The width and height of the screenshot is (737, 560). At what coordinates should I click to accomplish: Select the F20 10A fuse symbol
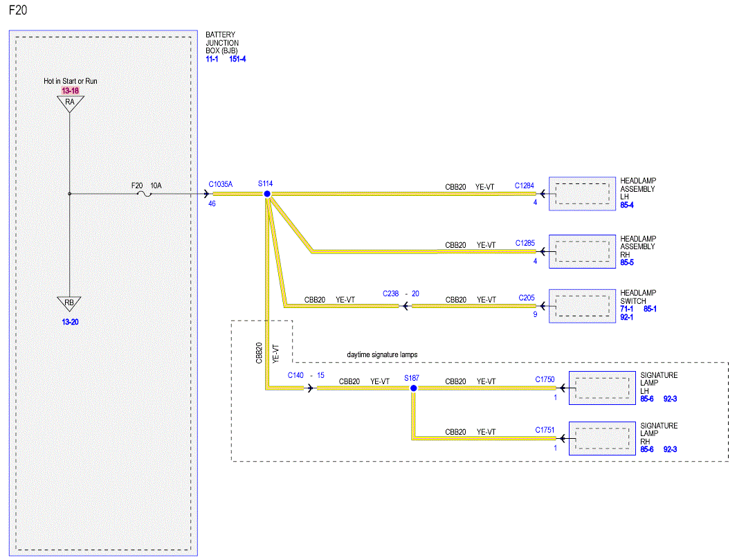click(x=145, y=194)
